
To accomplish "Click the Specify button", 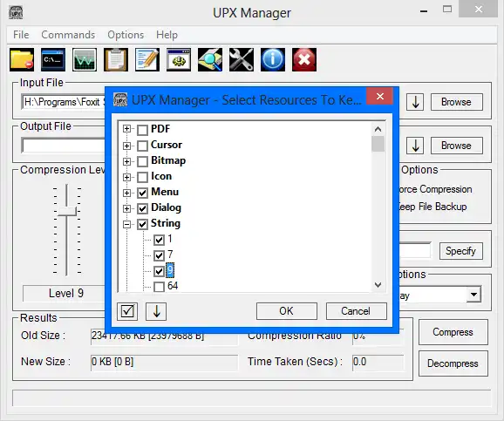I will pos(460,251).
